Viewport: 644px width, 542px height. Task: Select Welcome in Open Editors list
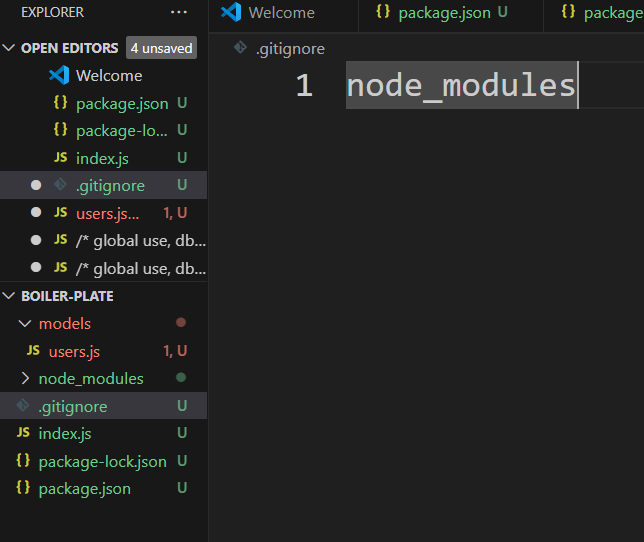(109, 76)
